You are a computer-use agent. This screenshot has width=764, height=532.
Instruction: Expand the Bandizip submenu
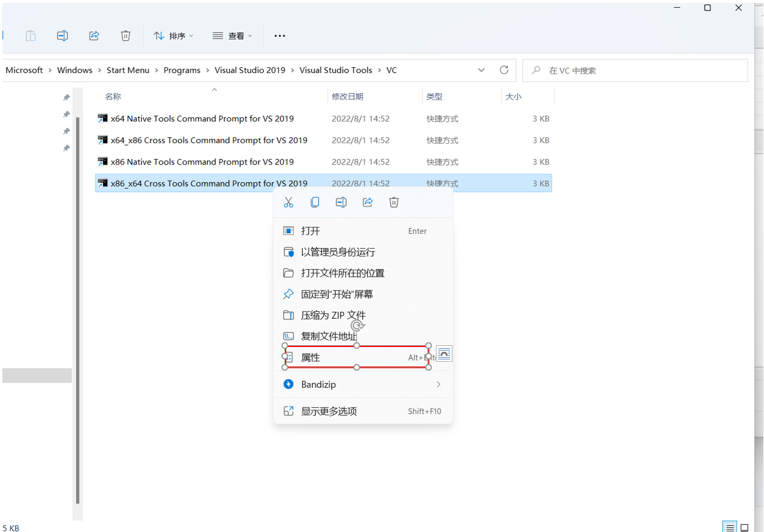438,385
